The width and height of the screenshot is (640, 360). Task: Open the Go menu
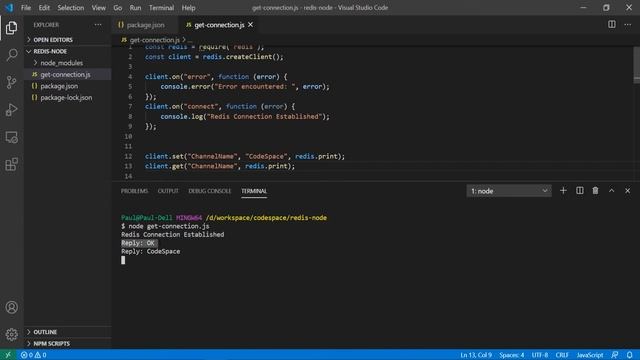click(118, 8)
